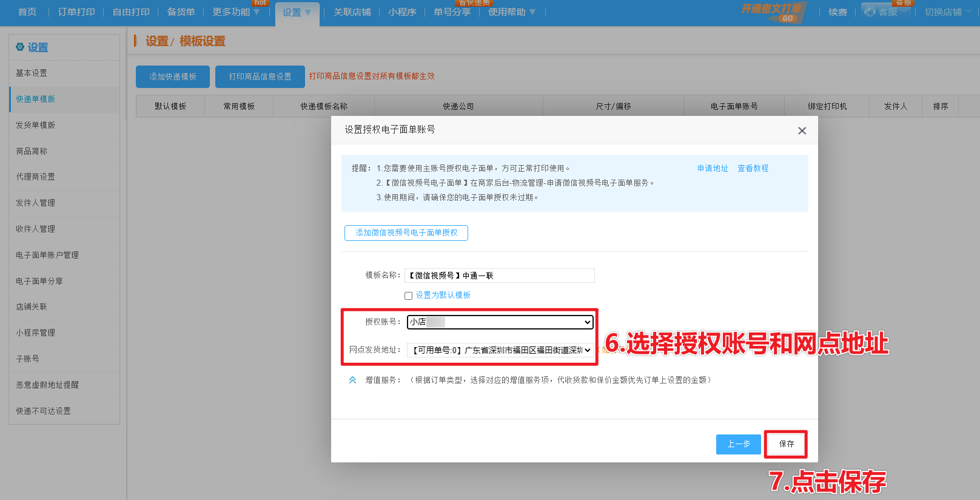The width and height of the screenshot is (980, 500).
Task: Select 代理商设置 in sidebar
Action: [x=64, y=177]
